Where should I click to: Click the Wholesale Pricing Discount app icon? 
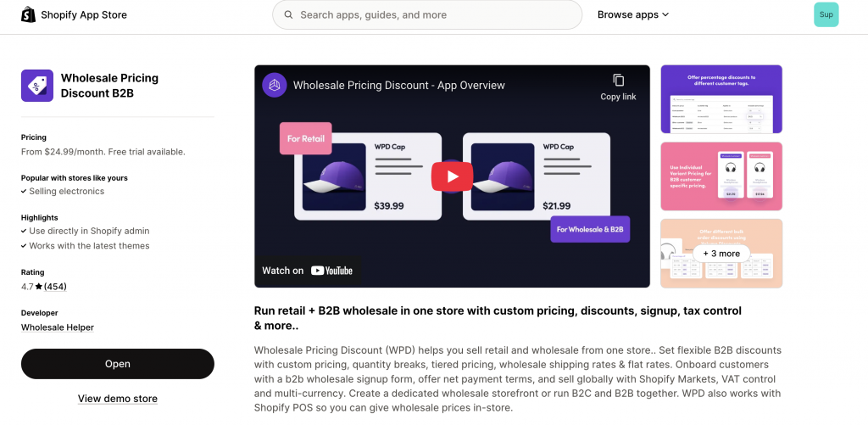37,86
